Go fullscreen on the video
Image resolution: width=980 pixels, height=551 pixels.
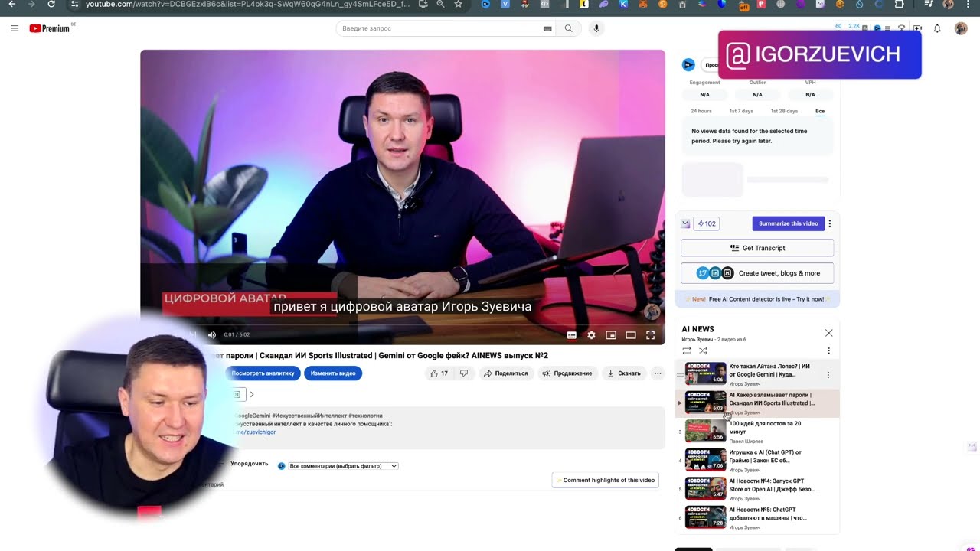click(650, 334)
